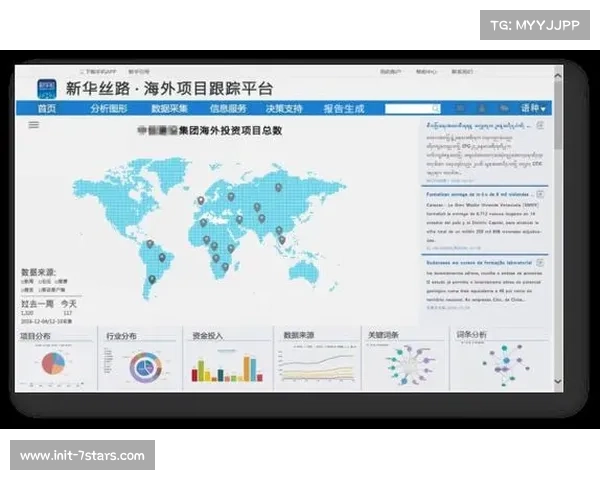Open the 报告生成 tab
The width and height of the screenshot is (600, 480).
click(x=344, y=109)
